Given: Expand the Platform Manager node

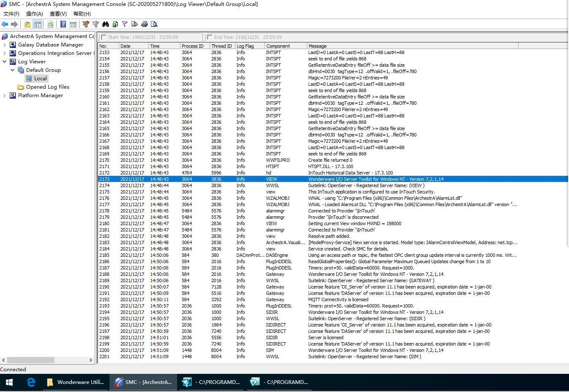Looking at the screenshot, I should [4, 95].
